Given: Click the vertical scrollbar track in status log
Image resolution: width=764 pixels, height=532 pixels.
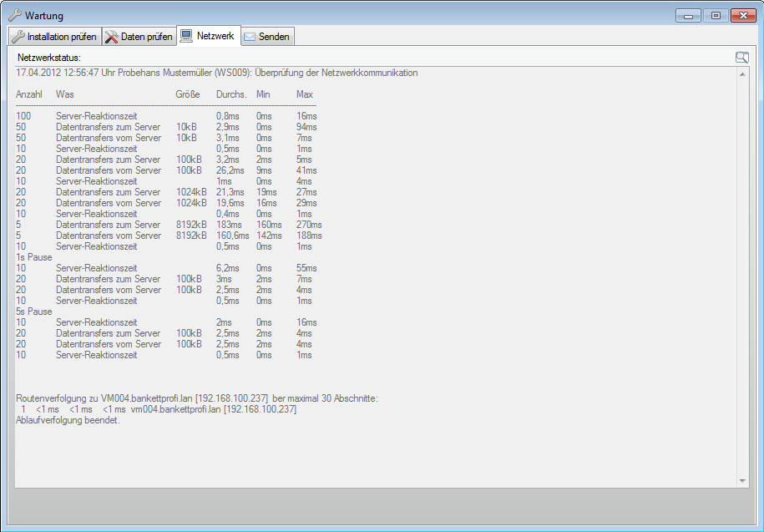Looking at the screenshot, I should tap(742, 276).
